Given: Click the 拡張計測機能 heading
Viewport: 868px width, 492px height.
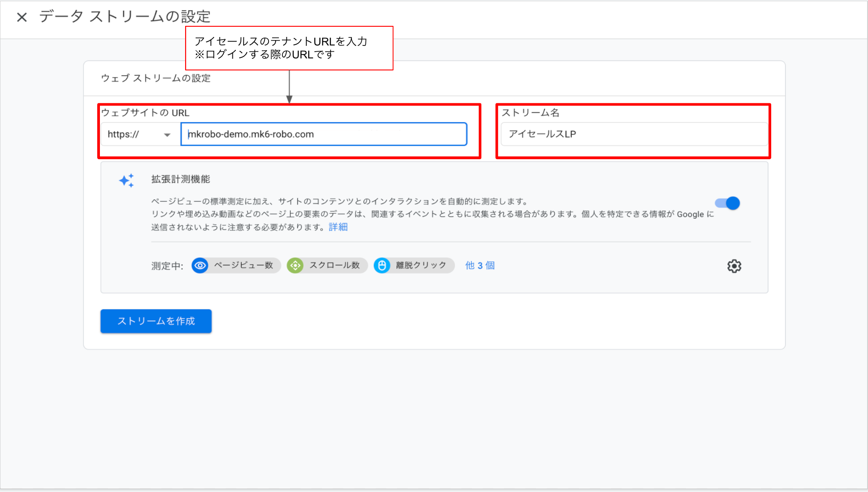Looking at the screenshot, I should pyautogui.click(x=181, y=179).
